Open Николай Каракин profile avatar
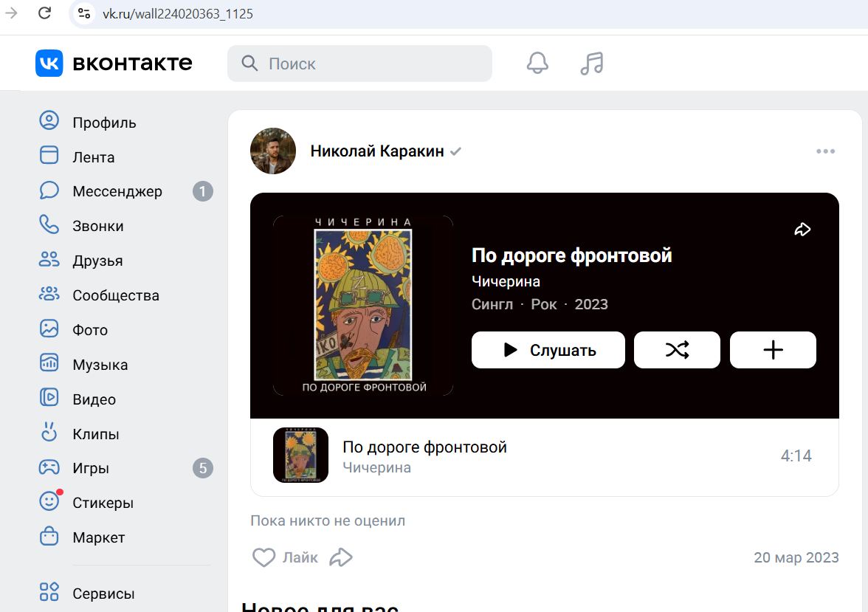The height and width of the screenshot is (612, 868). coord(273,151)
